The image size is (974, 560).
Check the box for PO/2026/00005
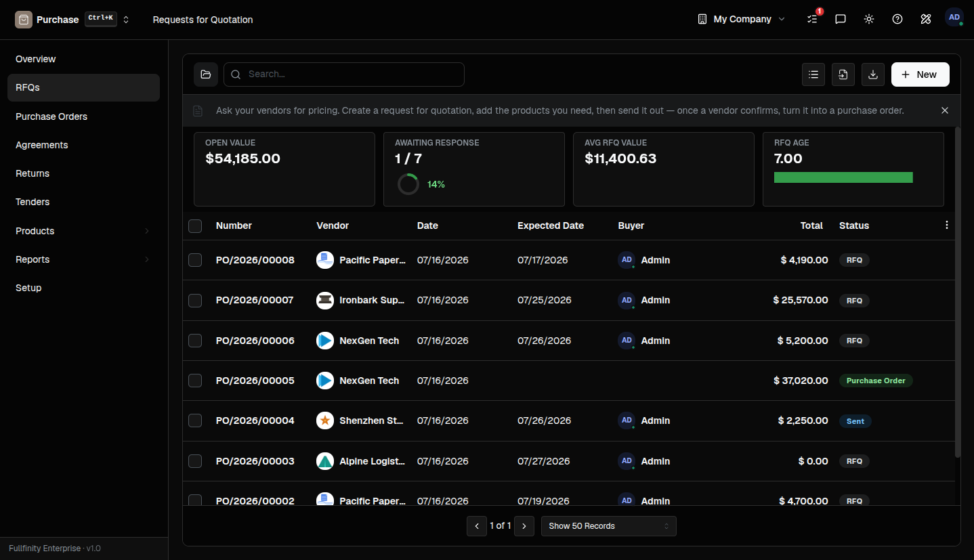pyautogui.click(x=195, y=381)
